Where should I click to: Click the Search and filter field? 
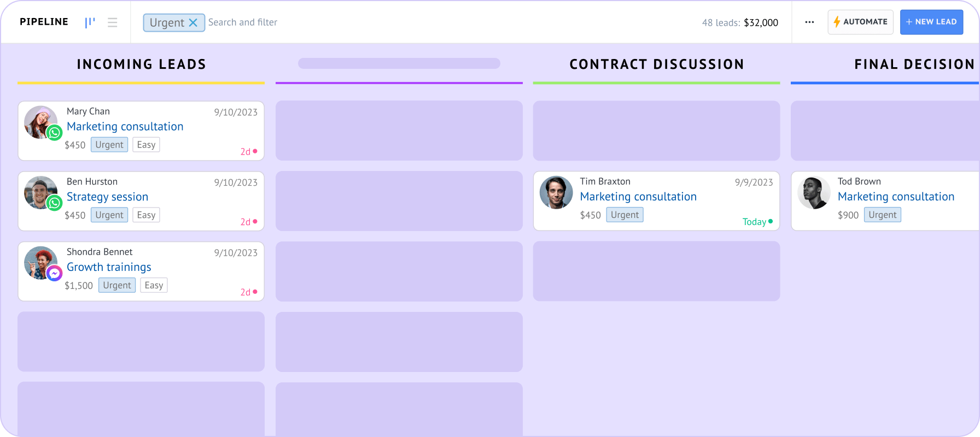coord(243,22)
